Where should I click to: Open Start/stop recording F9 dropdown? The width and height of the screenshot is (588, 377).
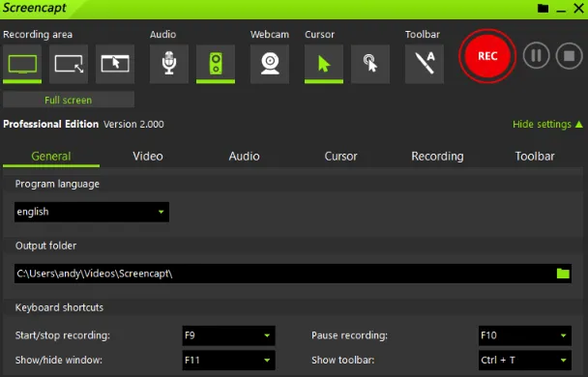(x=229, y=335)
